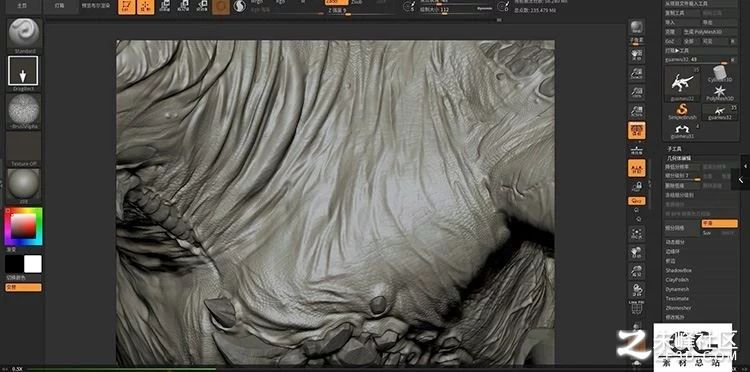
Task: Select the PolyMesh3D star tool
Action: (x=720, y=92)
